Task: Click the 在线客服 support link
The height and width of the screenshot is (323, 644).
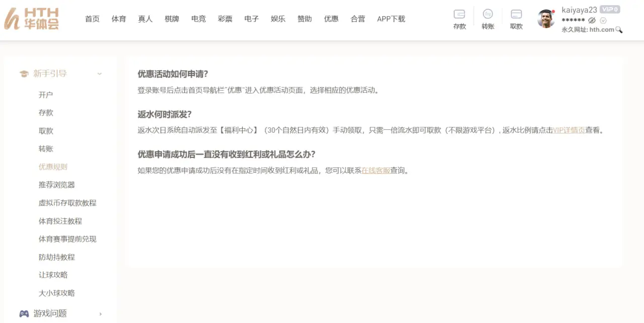Action: click(376, 171)
